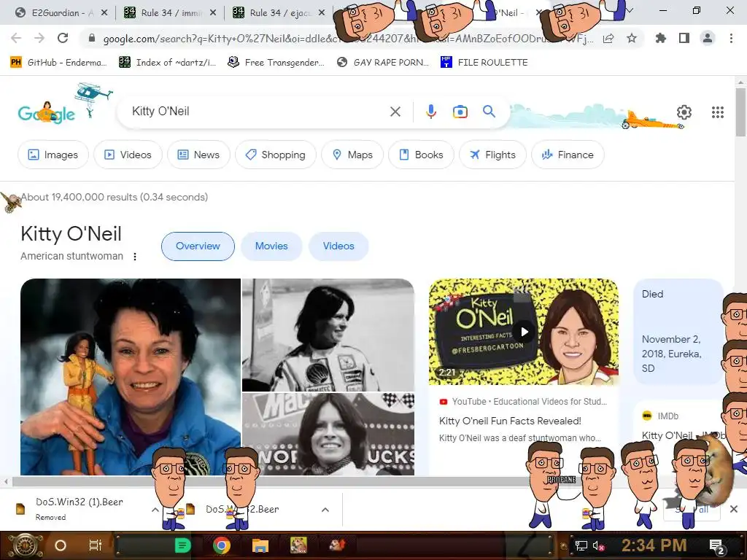This screenshot has width=747, height=560.
Task: Go back with the browser back arrow
Action: (16, 39)
